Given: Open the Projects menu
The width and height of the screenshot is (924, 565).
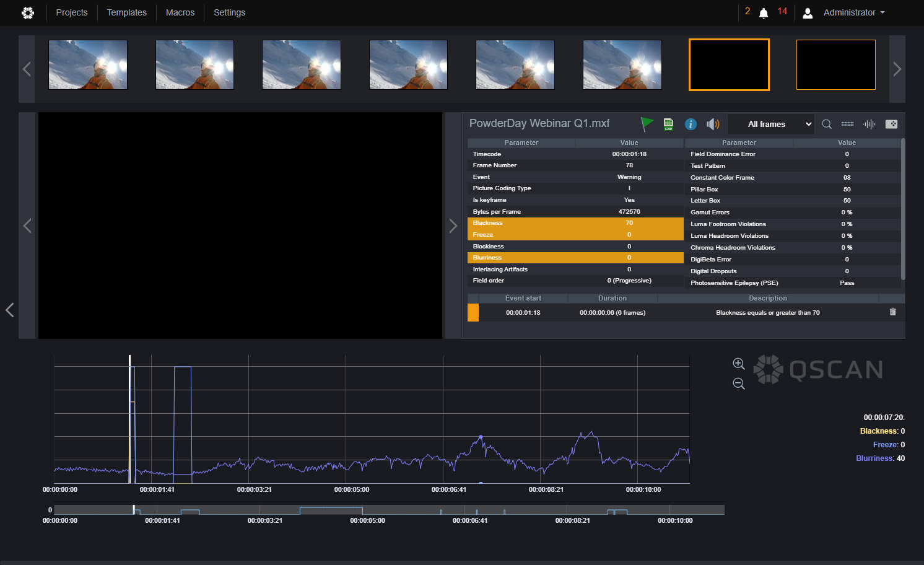Looking at the screenshot, I should (72, 12).
